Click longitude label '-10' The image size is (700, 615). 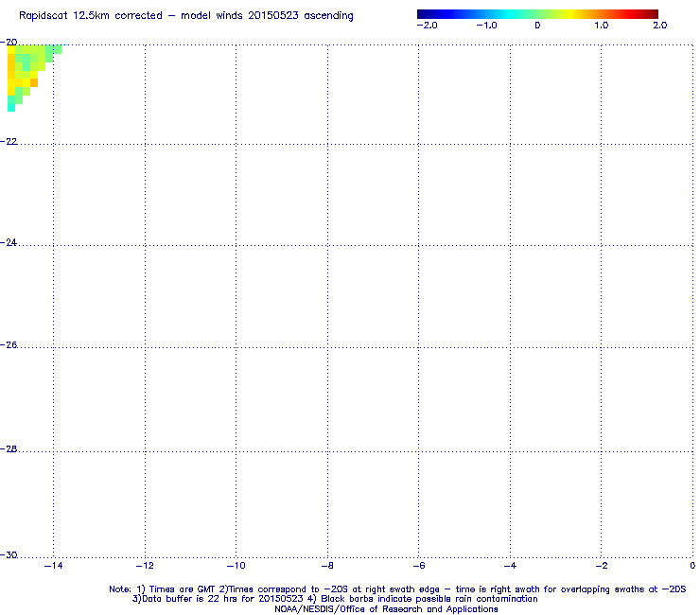(x=236, y=566)
